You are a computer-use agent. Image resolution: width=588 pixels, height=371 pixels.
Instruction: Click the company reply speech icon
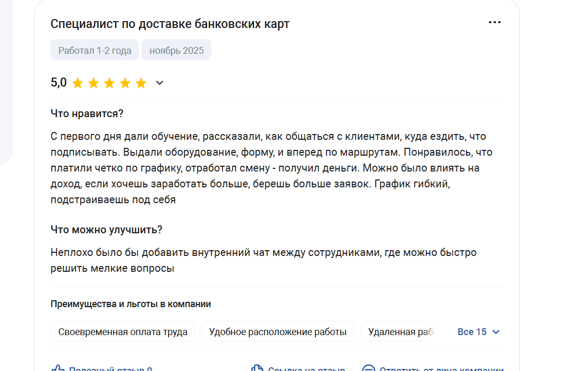click(369, 368)
